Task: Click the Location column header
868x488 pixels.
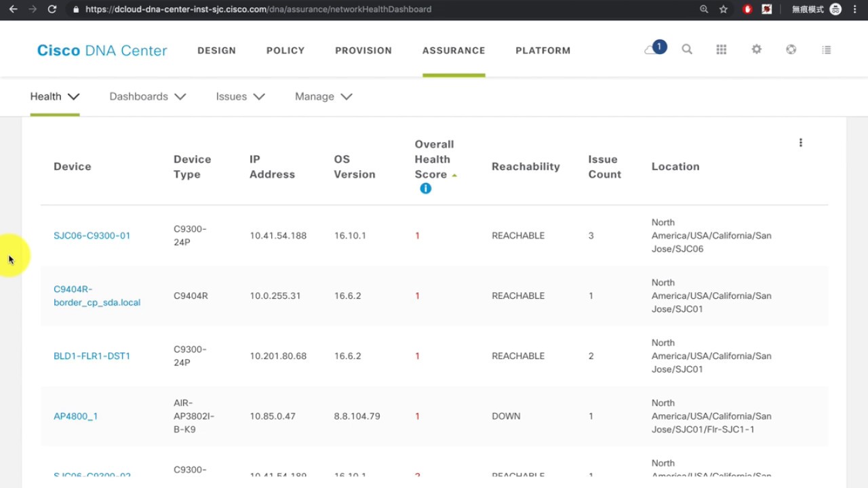Action: [x=675, y=167]
